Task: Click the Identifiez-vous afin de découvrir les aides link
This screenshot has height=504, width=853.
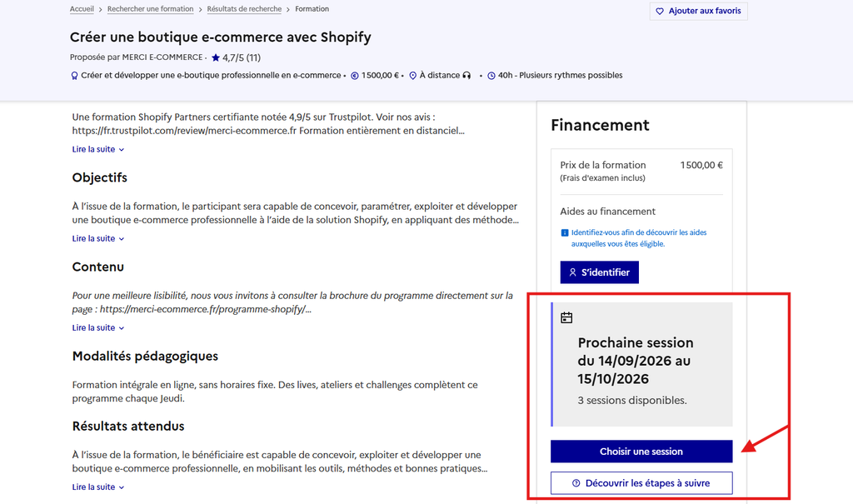Action: tap(639, 238)
